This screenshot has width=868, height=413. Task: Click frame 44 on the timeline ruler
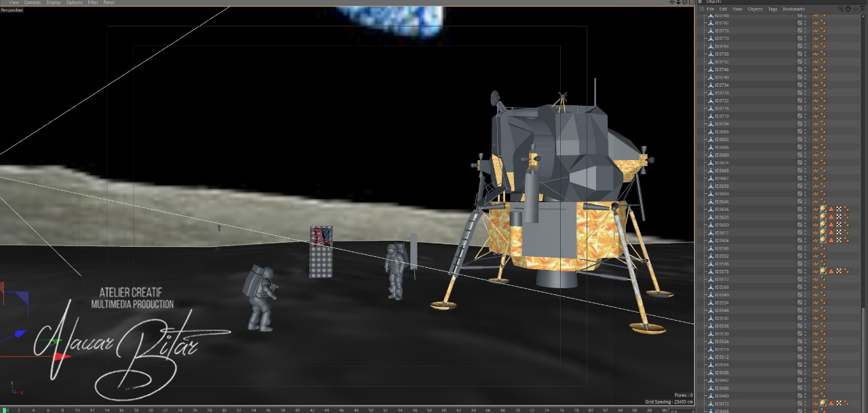point(327,410)
